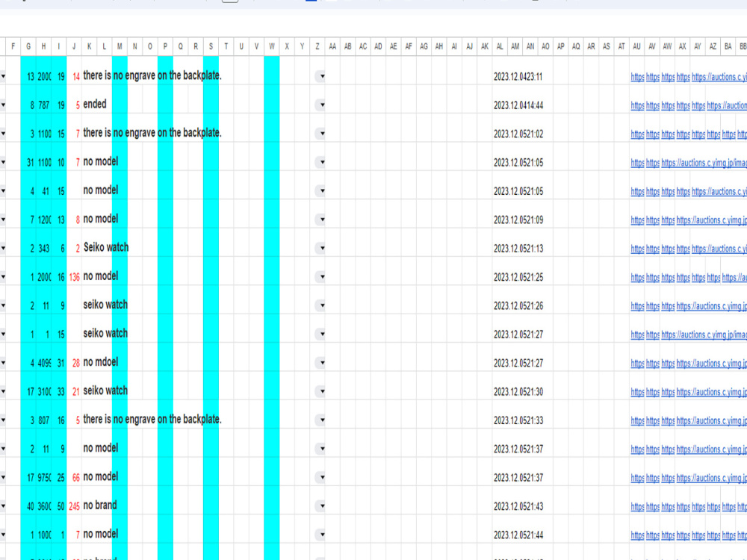
Task: Expand the dropdown in the 2023.12.0521:25 row
Action: click(320, 277)
